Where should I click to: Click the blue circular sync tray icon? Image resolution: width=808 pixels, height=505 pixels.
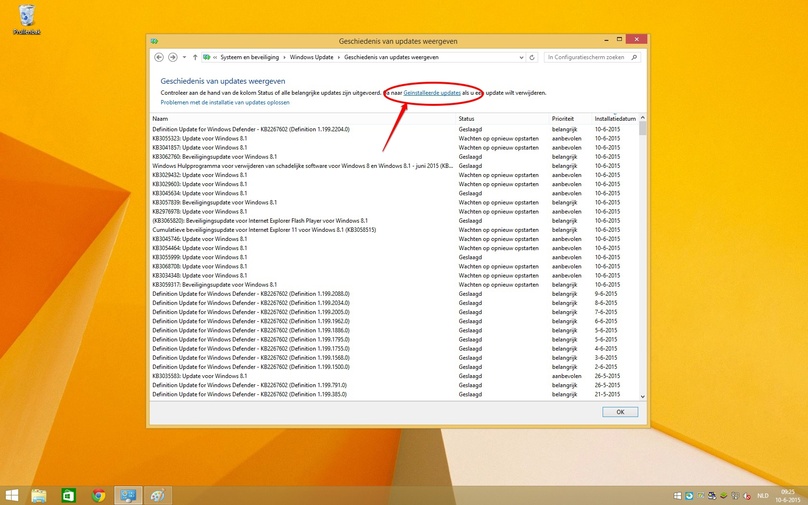coord(689,496)
